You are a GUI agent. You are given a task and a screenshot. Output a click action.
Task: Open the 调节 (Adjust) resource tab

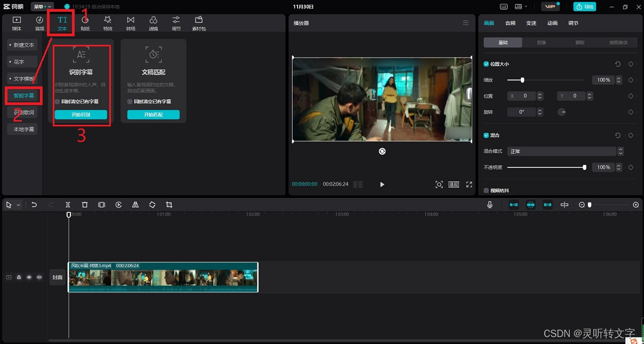[176, 23]
